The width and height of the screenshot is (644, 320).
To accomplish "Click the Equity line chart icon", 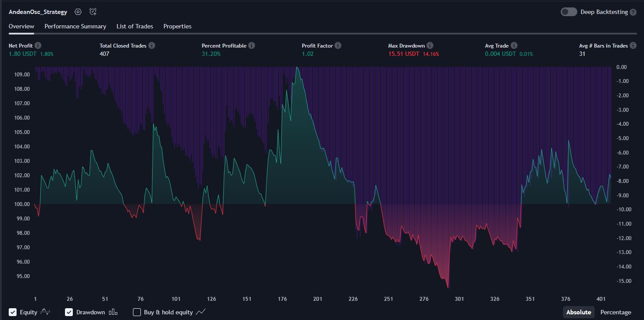I will point(45,312).
